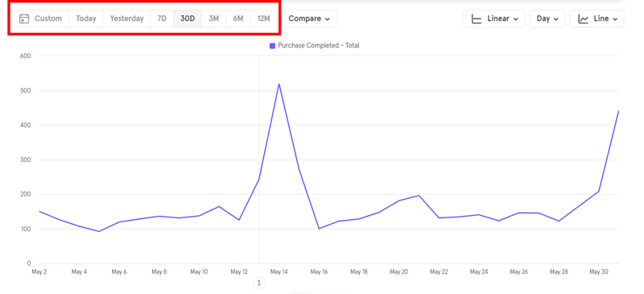Click the axis icon in Linear button
Image resolution: width=644 pixels, height=294 pixels.
pyautogui.click(x=477, y=19)
